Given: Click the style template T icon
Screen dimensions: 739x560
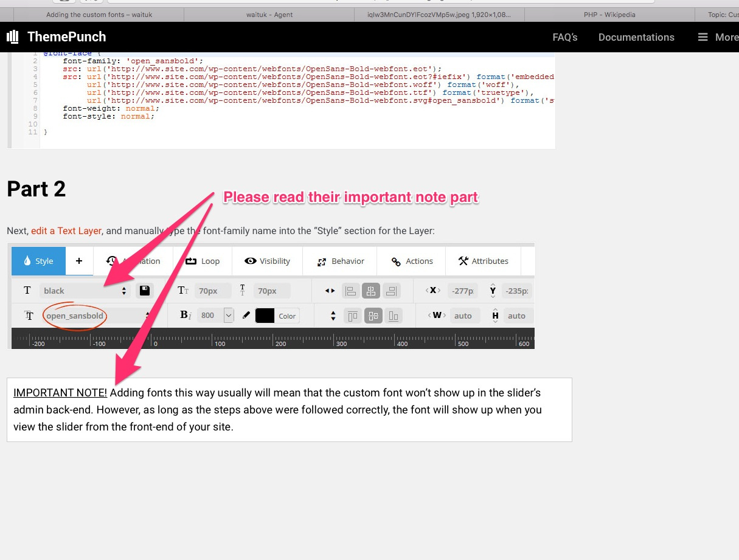Looking at the screenshot, I should (27, 291).
